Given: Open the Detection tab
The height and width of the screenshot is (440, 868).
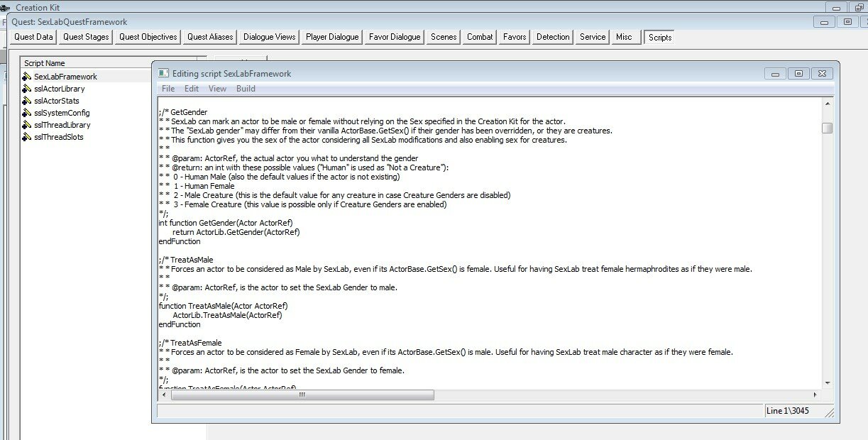Looking at the screenshot, I should click(553, 37).
